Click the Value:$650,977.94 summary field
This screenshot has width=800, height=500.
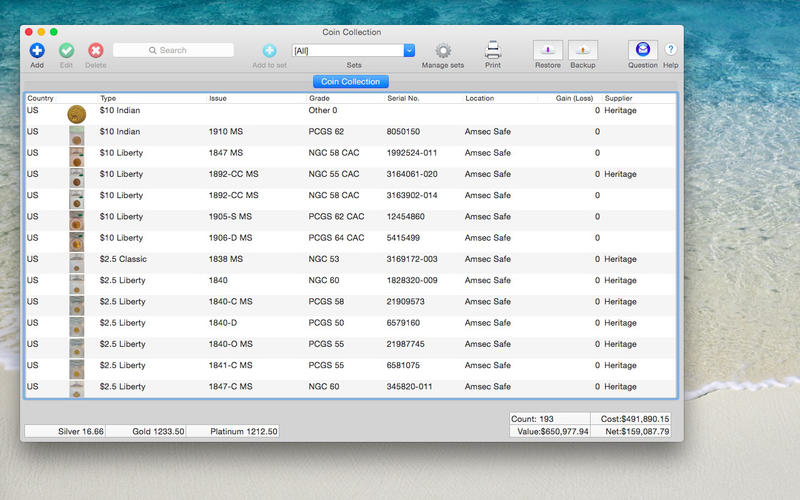point(549,432)
